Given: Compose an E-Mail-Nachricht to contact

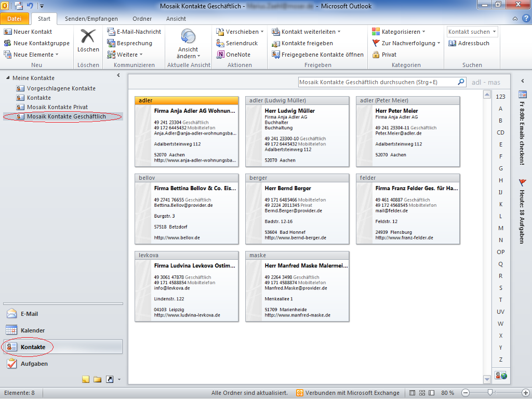Looking at the screenshot, I should click(134, 32).
